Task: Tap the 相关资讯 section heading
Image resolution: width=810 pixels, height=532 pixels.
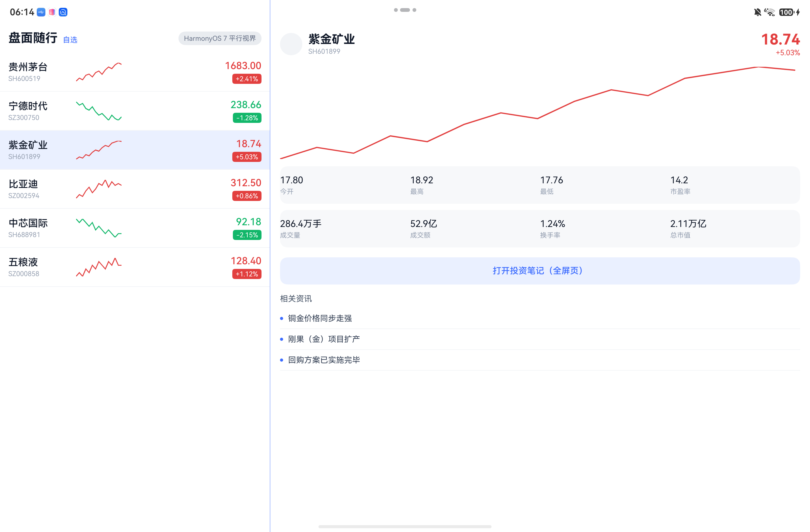Action: tap(296, 299)
